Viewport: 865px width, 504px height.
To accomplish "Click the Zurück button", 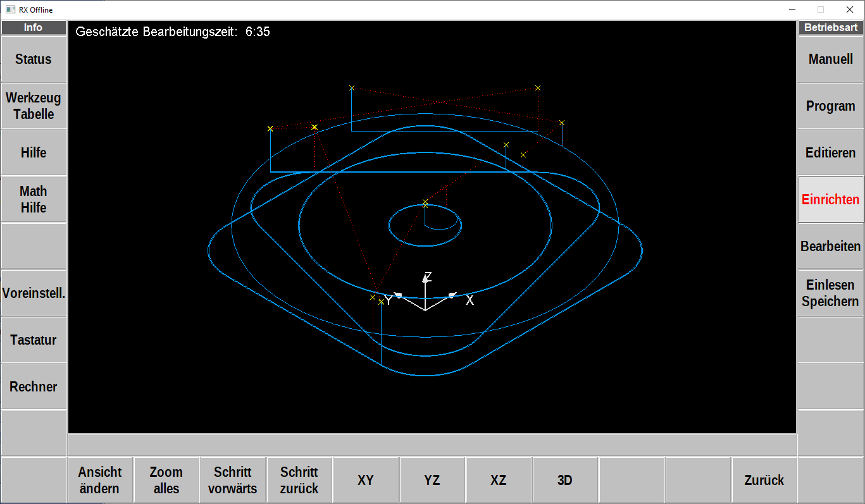I will pyautogui.click(x=764, y=481).
